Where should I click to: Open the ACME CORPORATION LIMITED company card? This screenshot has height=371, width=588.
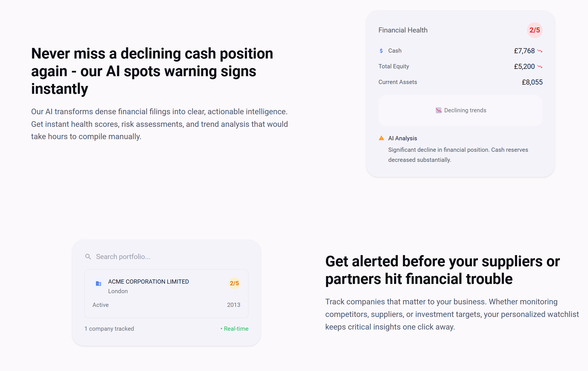[166, 293]
